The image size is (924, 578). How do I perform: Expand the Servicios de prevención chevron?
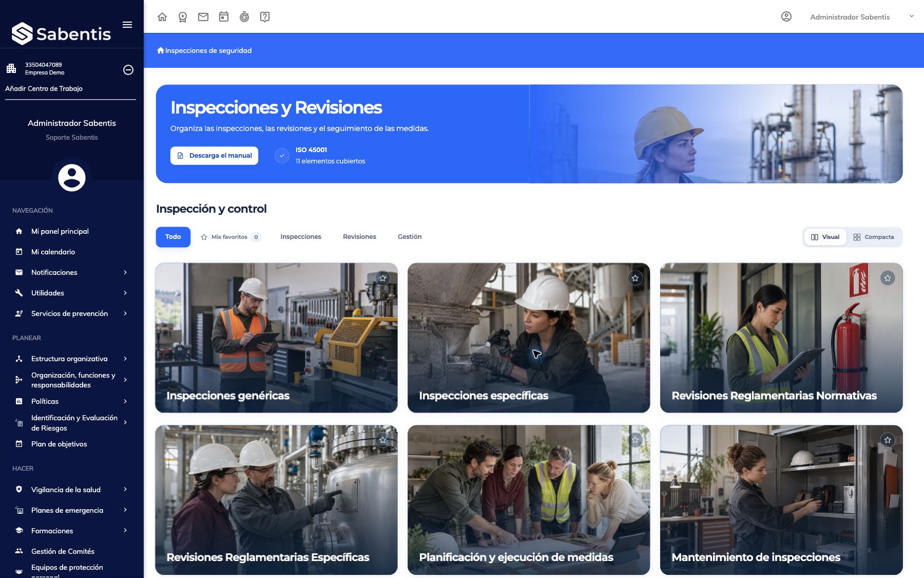pos(125,313)
